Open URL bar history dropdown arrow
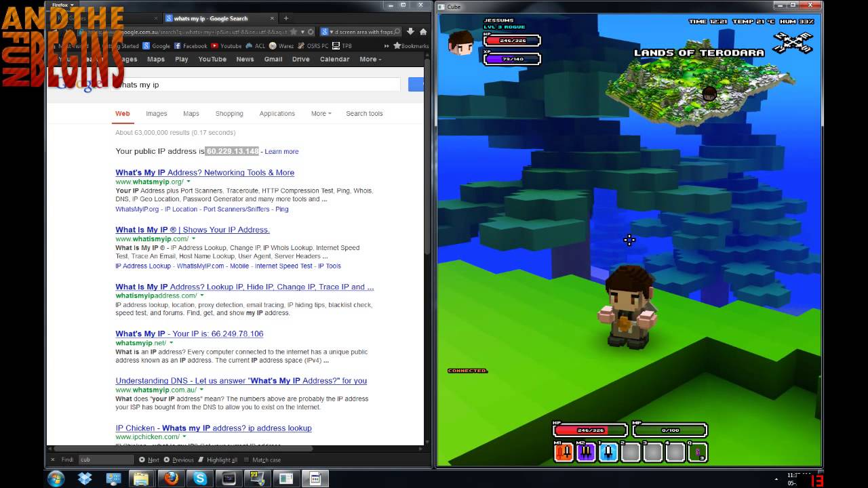Image resolution: width=868 pixels, height=488 pixels. (x=302, y=32)
